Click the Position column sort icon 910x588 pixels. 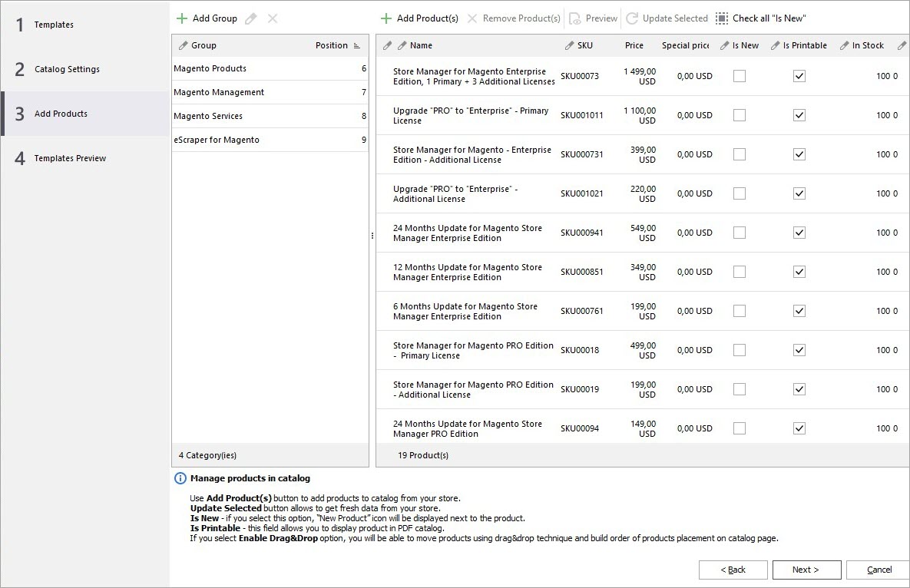pos(357,45)
